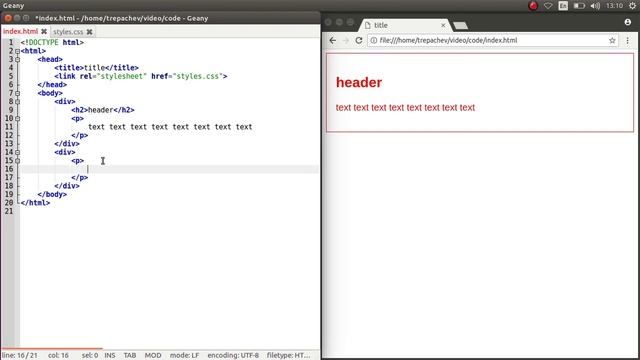Click the mode LF status bar entry
640x360 pixels.
184,356
